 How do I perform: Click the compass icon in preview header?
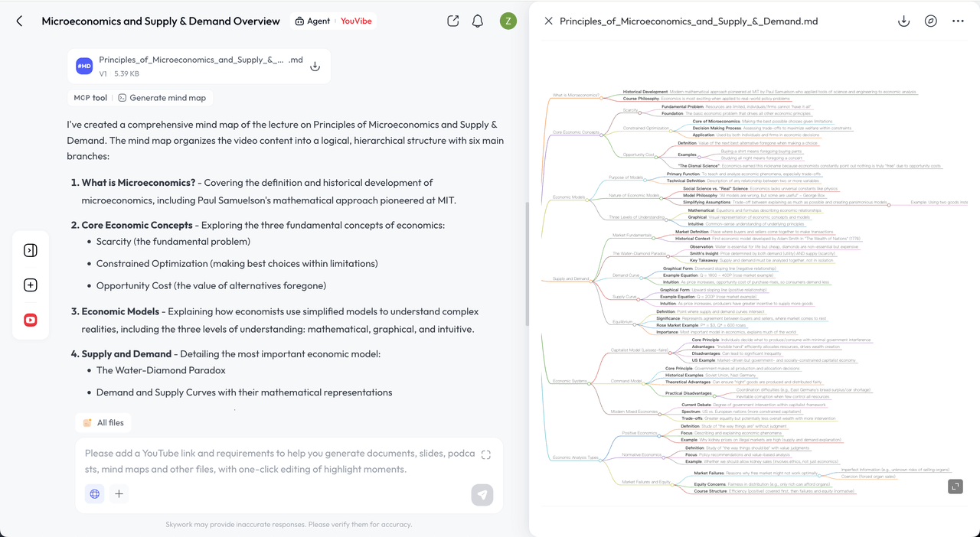(x=931, y=21)
